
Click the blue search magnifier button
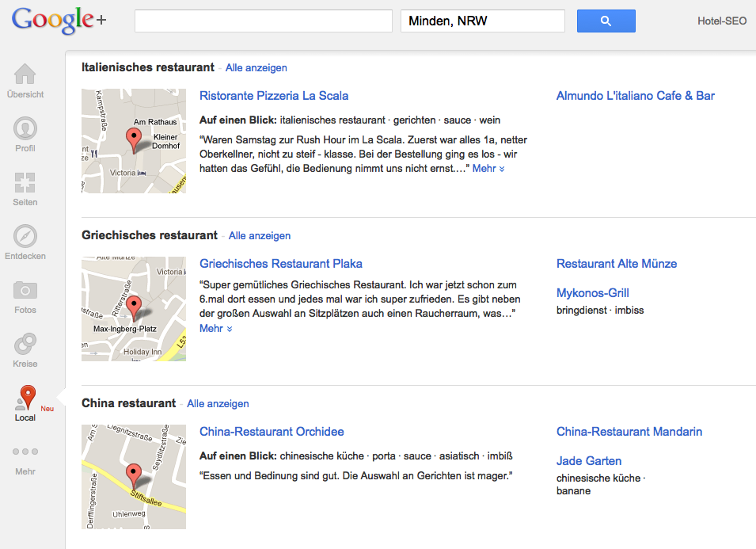coord(606,21)
